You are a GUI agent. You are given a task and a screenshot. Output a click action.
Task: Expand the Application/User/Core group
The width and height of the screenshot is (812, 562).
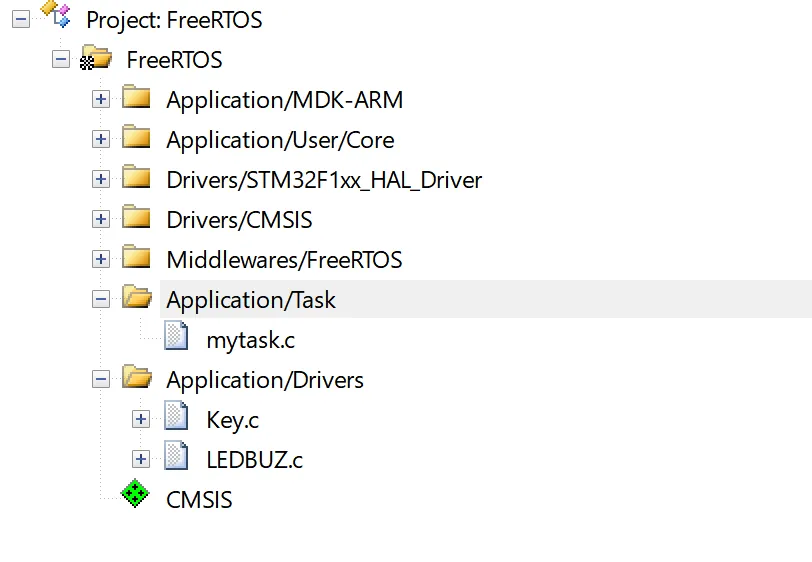100,139
